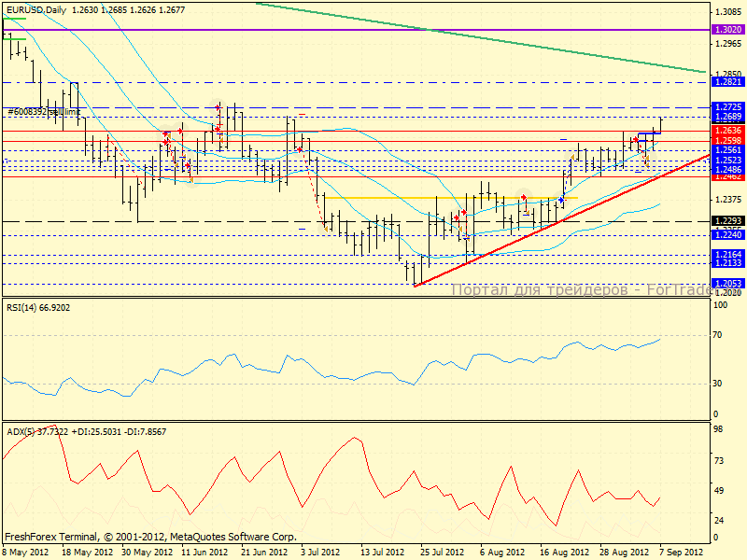Click the purple 1.3020 price level label
Image resolution: width=747 pixels, height=560 pixels.
[x=726, y=30]
